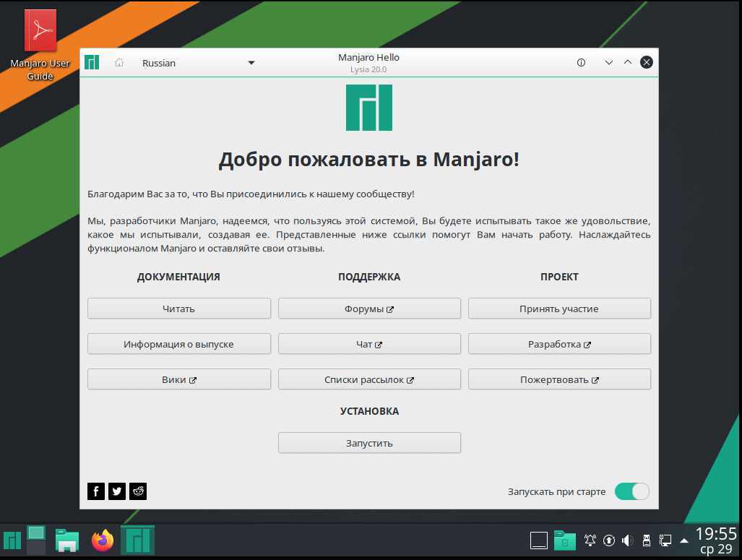Image resolution: width=742 pixels, height=560 pixels.
Task: Open the Manjaro application menu in taskbar
Action: [12, 540]
